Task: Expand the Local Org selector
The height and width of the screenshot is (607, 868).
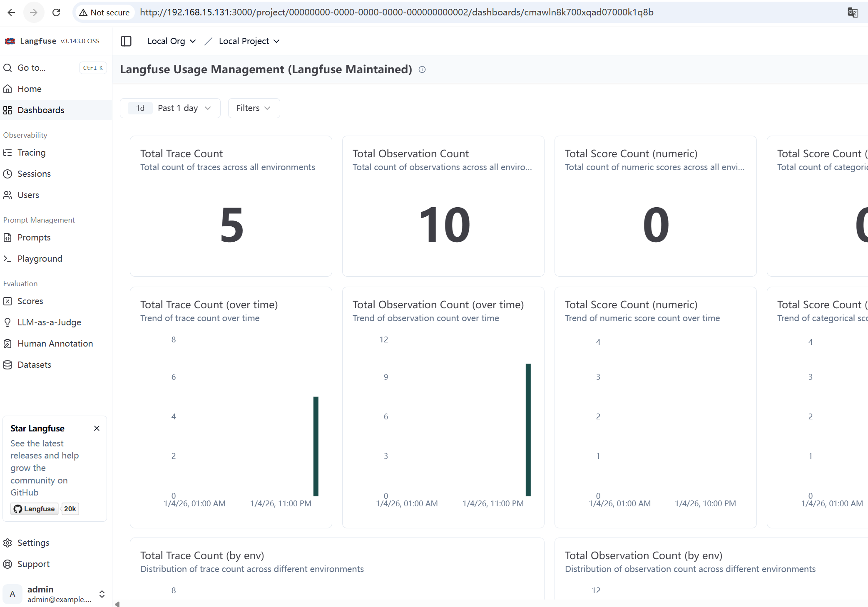Action: click(x=172, y=41)
